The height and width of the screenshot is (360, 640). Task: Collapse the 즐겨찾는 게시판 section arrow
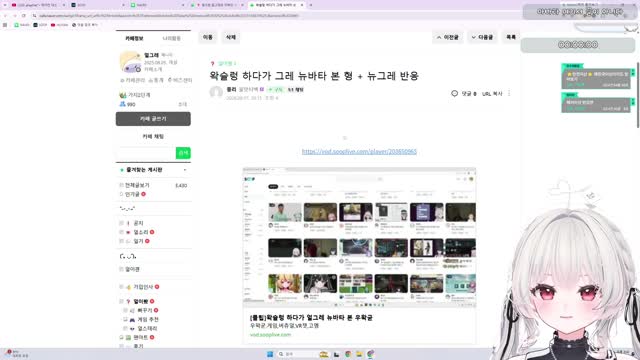(x=185, y=170)
